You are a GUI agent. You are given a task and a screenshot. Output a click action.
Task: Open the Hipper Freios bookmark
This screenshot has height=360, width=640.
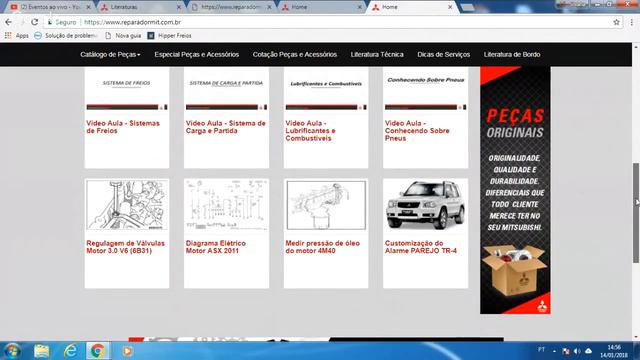[x=169, y=36]
